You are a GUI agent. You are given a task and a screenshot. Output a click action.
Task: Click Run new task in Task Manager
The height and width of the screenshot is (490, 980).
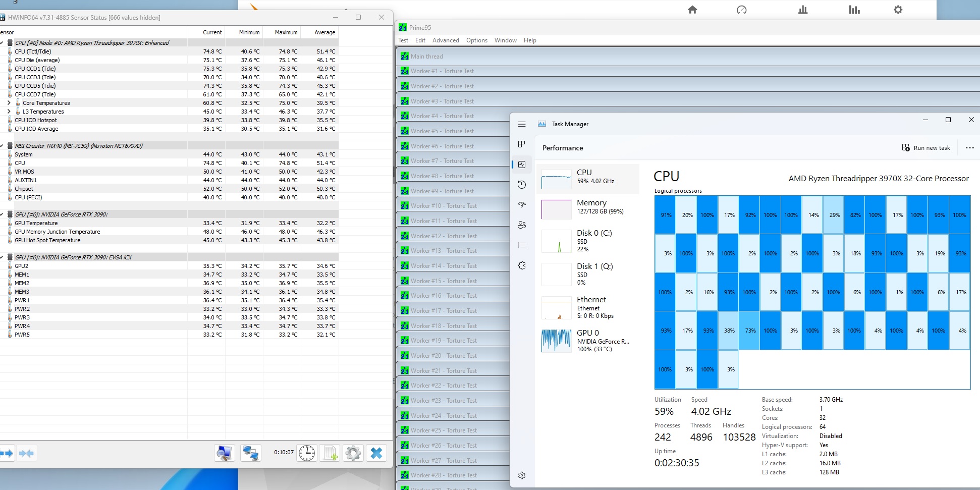pyautogui.click(x=926, y=148)
